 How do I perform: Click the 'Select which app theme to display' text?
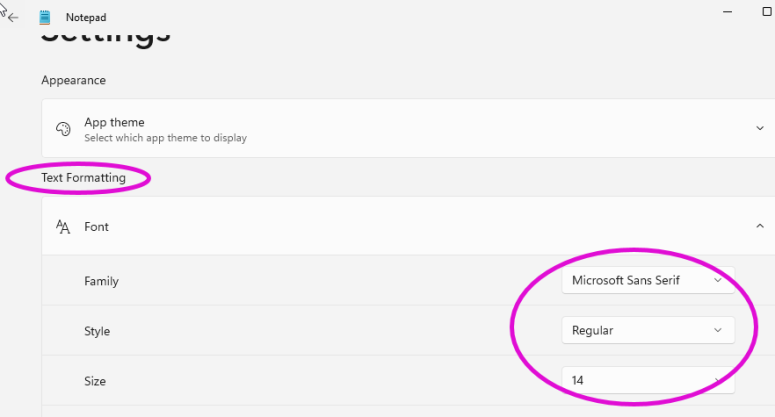165,138
